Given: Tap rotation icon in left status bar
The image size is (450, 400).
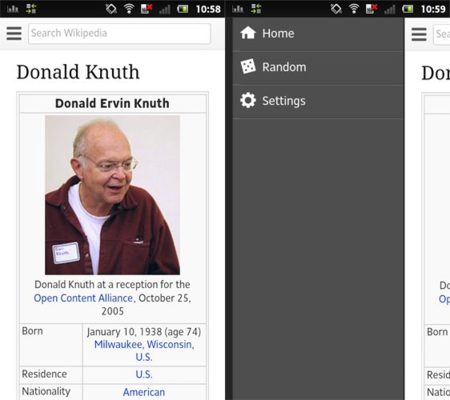Looking at the screenshot, I should (x=111, y=9).
